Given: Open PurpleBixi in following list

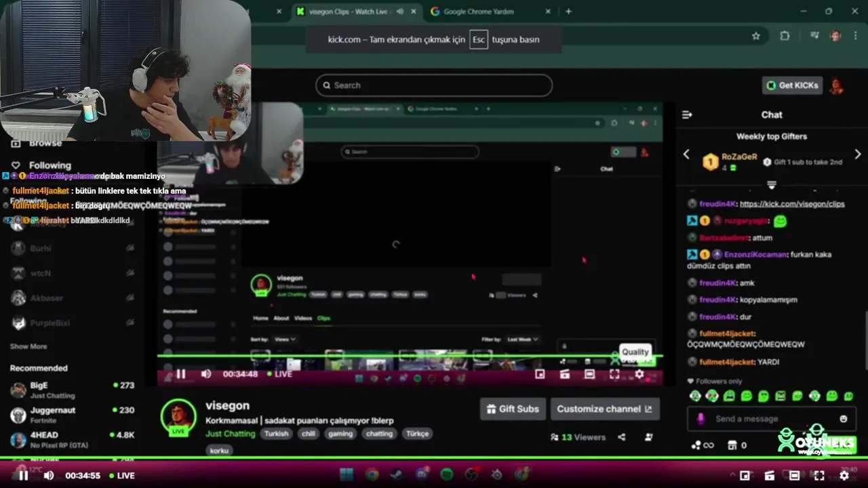Looking at the screenshot, I should point(73,323).
